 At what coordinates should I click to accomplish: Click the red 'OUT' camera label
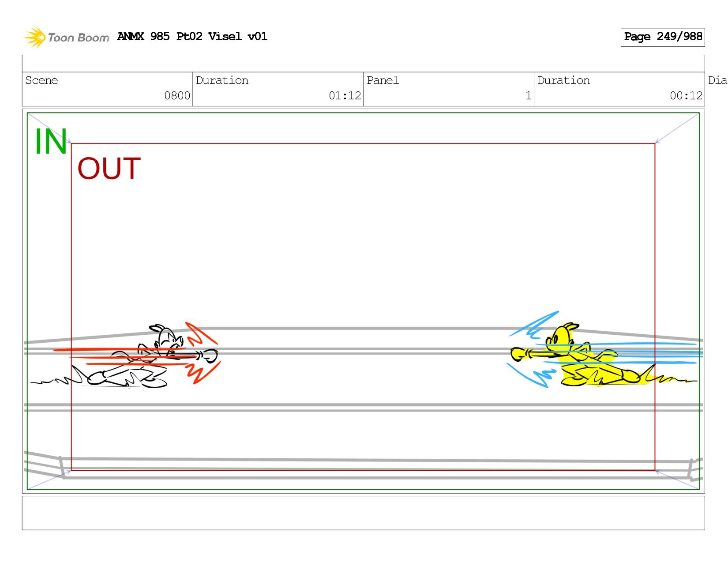[x=109, y=169]
